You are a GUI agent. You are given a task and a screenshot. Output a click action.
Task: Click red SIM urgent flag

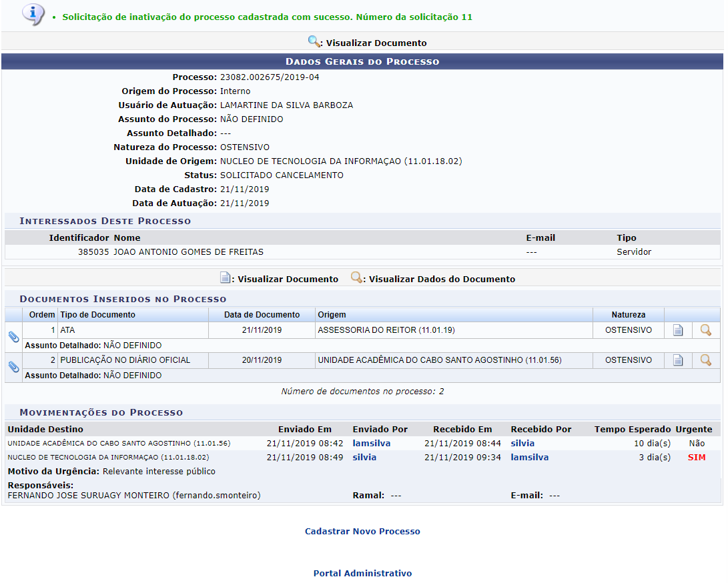point(697,457)
